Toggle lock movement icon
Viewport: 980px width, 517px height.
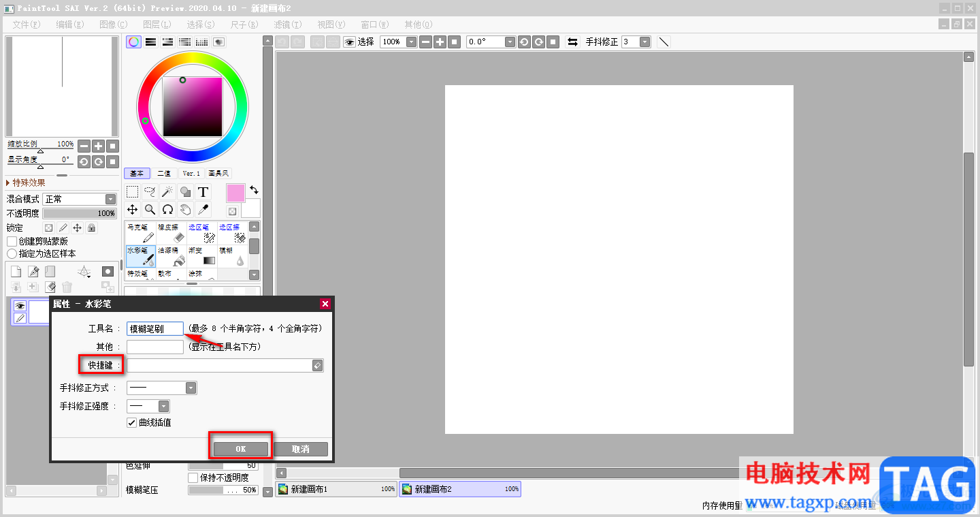coord(77,228)
